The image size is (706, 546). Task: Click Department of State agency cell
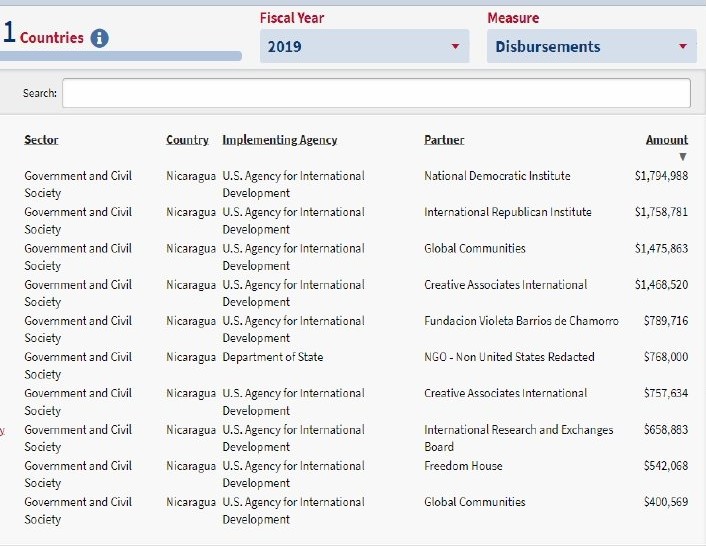(273, 357)
